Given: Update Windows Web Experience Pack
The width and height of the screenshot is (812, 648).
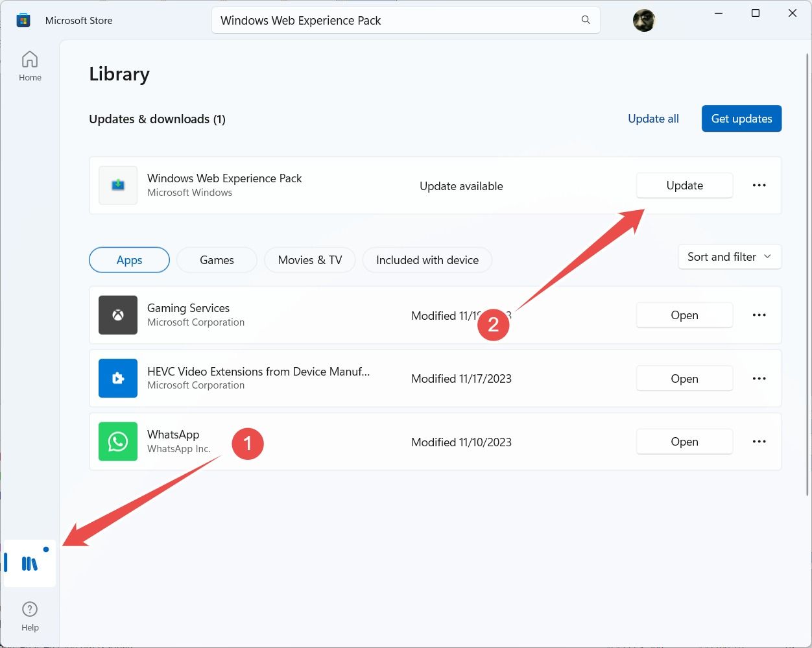Looking at the screenshot, I should [685, 186].
